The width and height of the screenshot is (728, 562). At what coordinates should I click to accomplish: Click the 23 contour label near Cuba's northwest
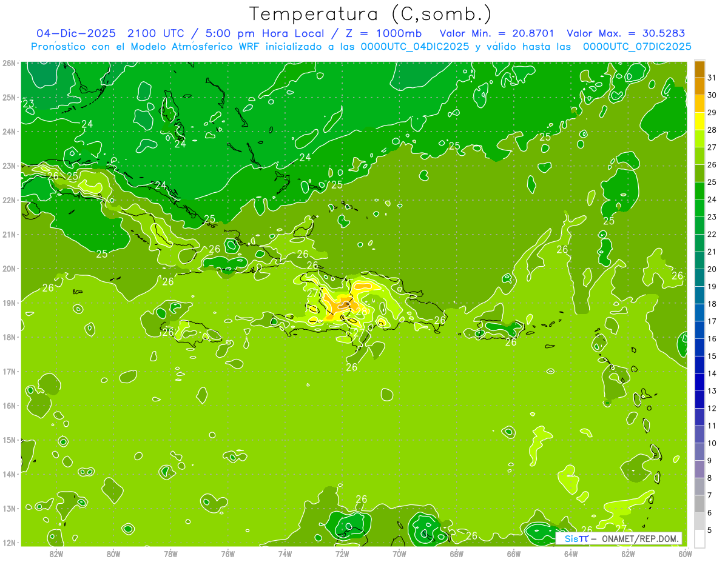[29, 104]
